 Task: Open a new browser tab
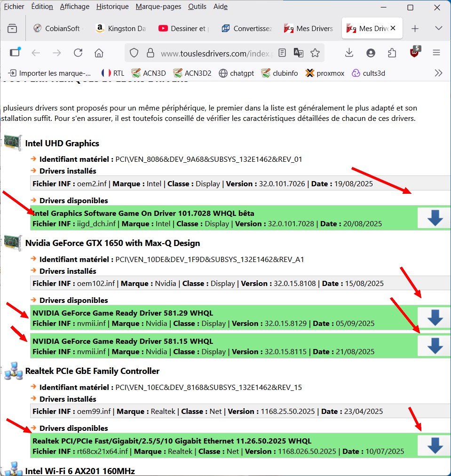coord(415,28)
